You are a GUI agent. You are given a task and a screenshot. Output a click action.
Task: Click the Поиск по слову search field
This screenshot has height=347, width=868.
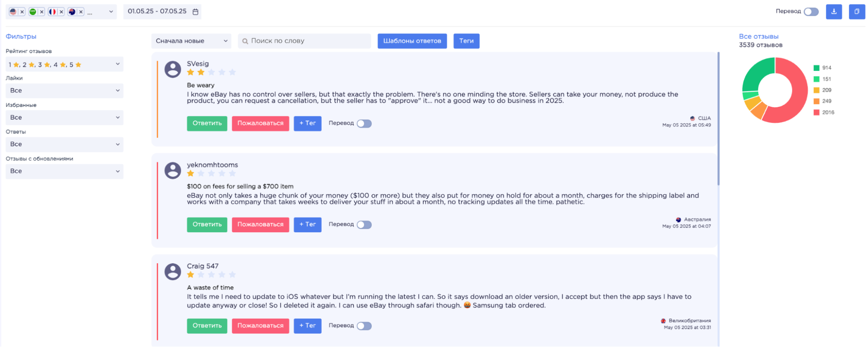[x=304, y=41]
